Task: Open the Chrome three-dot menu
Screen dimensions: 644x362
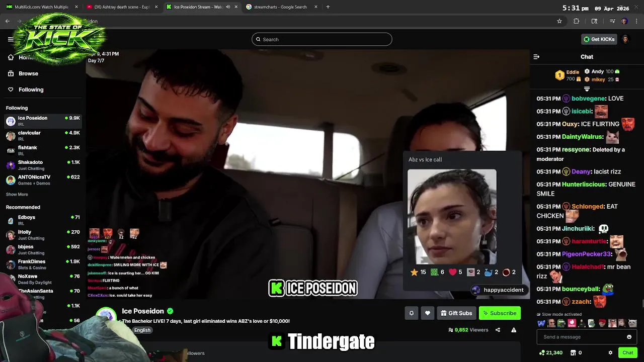Action: point(636,21)
